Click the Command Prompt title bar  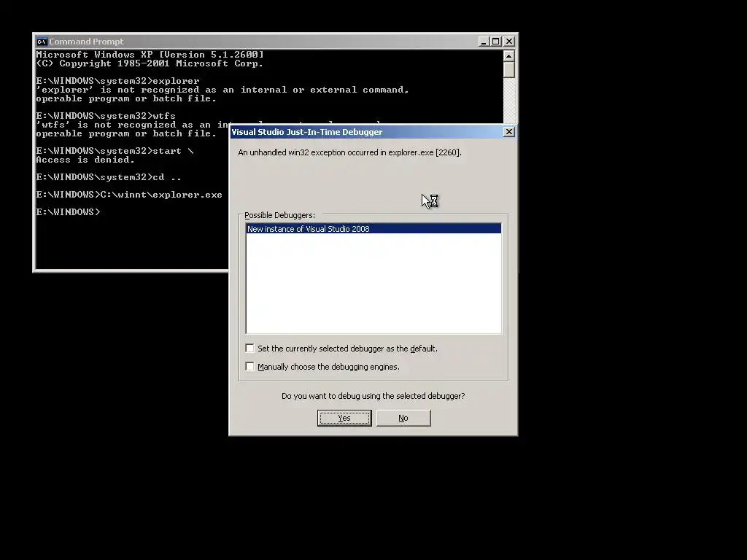258,42
